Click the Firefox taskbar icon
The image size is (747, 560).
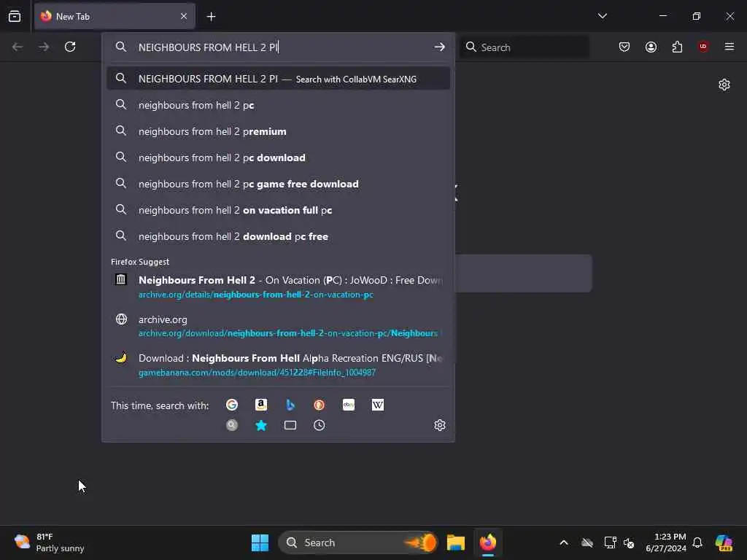488,542
